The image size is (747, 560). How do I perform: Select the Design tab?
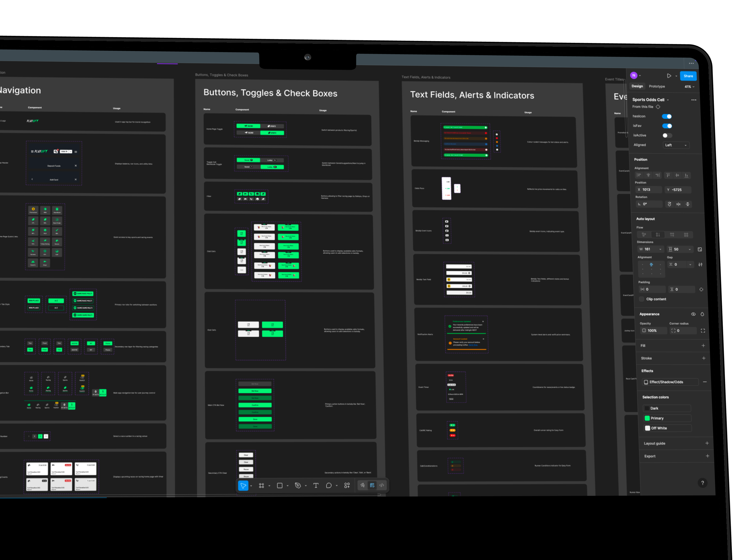637,86
